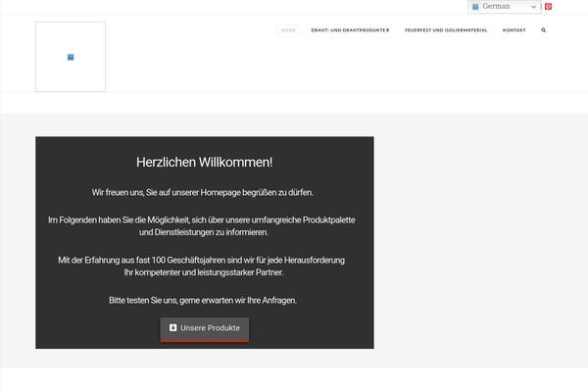
Task: Click the flag icon in language selector
Action: (475, 7)
